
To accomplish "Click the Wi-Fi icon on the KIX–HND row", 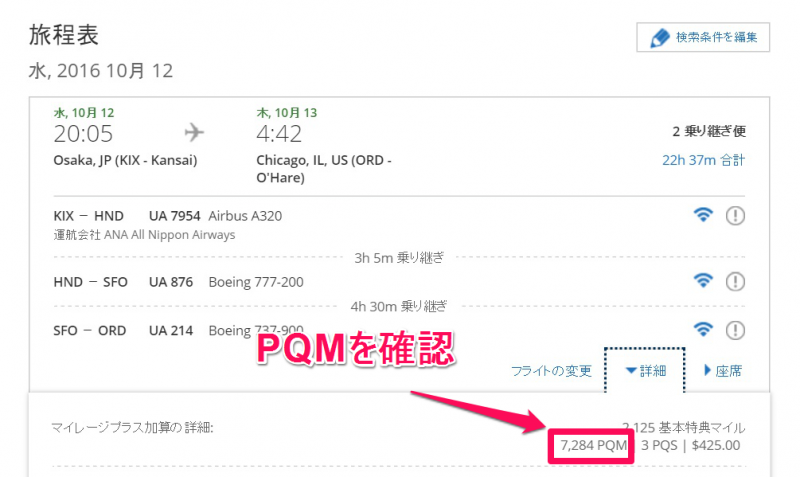I will [703, 215].
